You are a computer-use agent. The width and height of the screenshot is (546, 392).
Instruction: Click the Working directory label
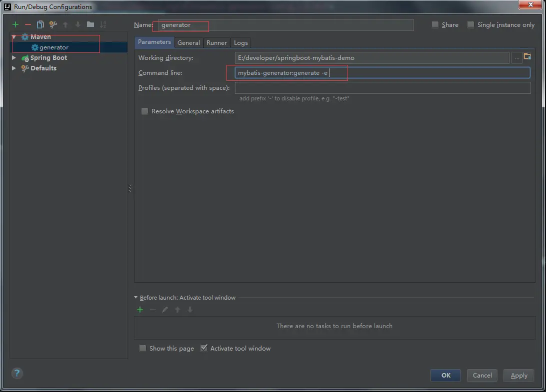pos(166,58)
